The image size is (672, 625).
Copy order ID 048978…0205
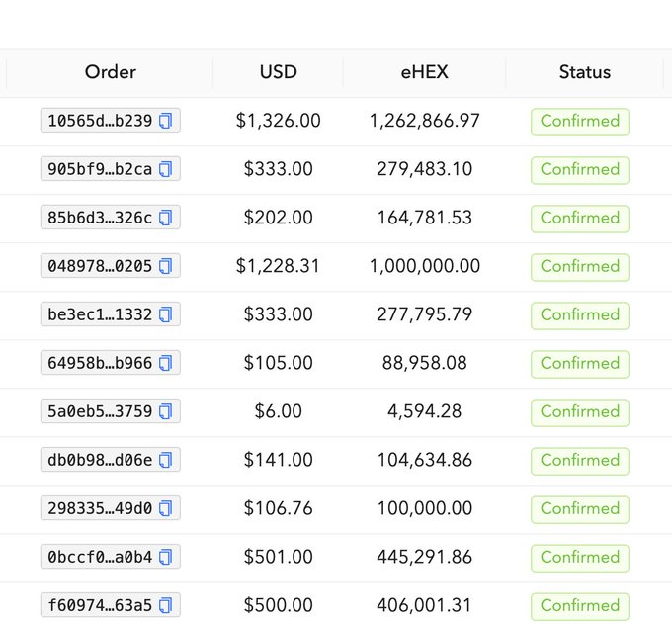point(165,266)
